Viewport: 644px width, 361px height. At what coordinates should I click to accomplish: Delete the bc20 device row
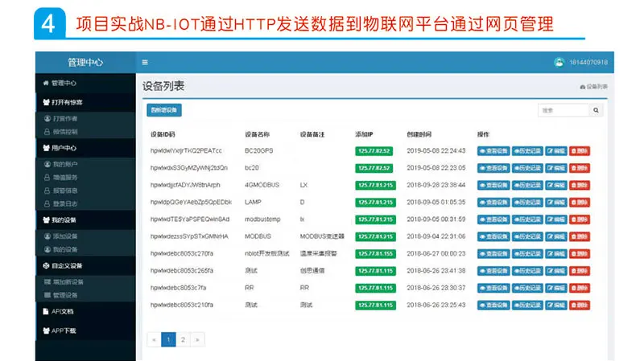pyautogui.click(x=580, y=168)
